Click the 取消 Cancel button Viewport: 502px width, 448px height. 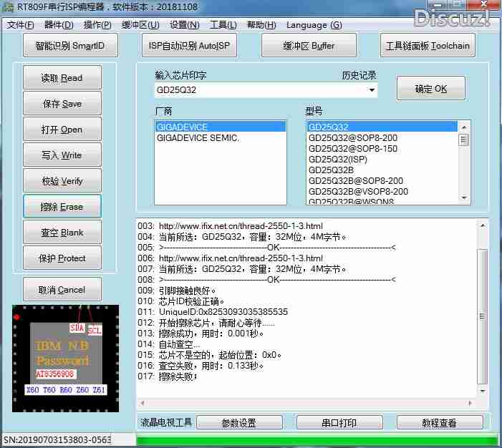(x=62, y=290)
